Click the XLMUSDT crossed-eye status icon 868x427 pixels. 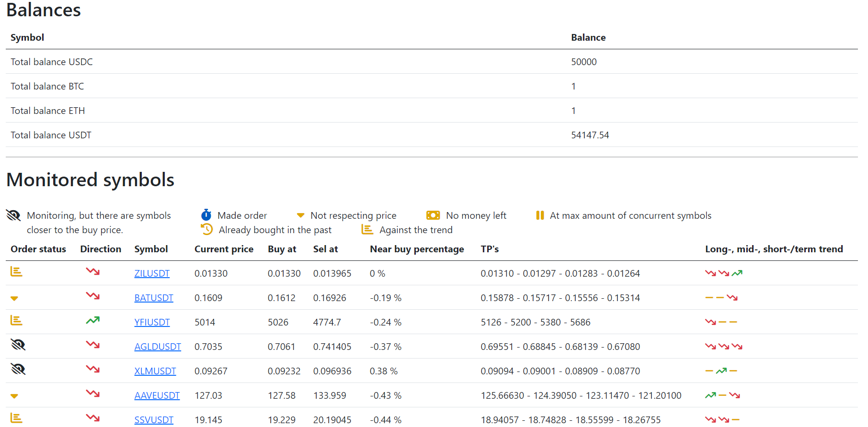18,369
